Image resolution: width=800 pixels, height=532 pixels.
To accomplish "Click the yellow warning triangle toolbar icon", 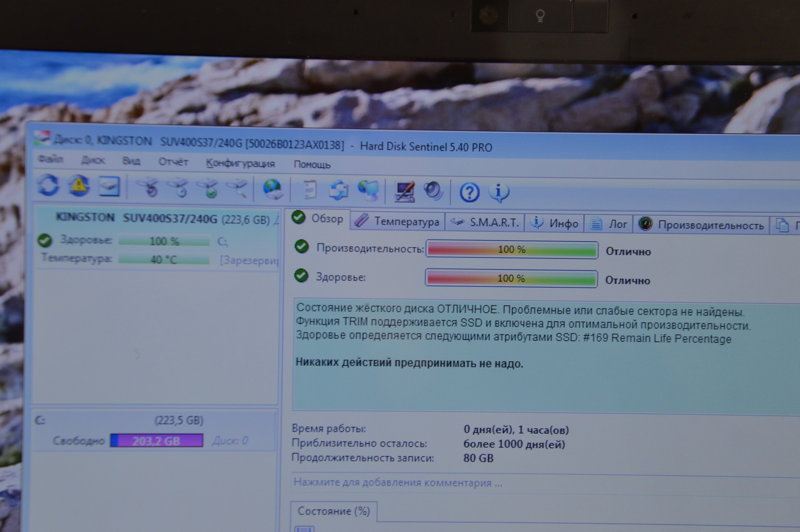I will pyautogui.click(x=79, y=186).
